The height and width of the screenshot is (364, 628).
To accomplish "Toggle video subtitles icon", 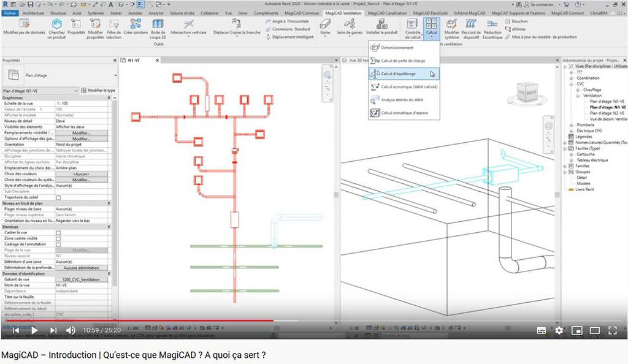I will pyautogui.click(x=541, y=330).
